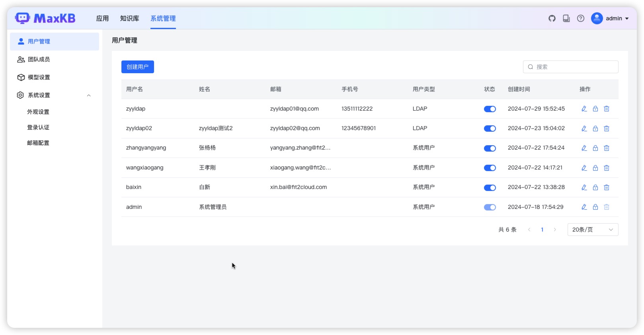Click the MaxKB logo
Viewport: 644px width, 335px height.
tap(45, 18)
